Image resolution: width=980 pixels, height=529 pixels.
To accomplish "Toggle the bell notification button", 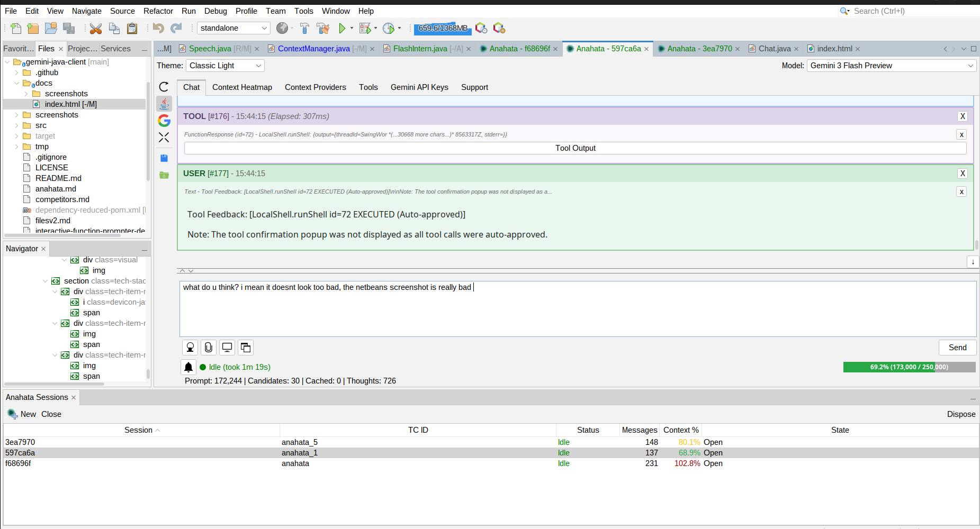I will coord(188,367).
